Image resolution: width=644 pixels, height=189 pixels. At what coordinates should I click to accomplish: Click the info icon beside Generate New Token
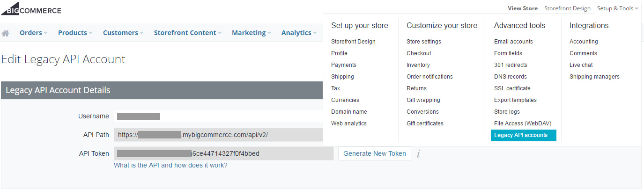pyautogui.click(x=418, y=153)
